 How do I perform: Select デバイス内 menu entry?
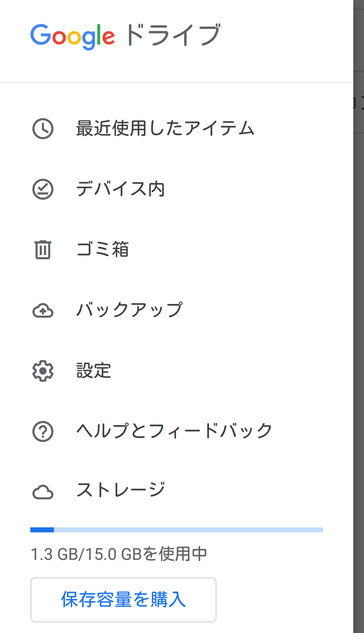pos(120,189)
